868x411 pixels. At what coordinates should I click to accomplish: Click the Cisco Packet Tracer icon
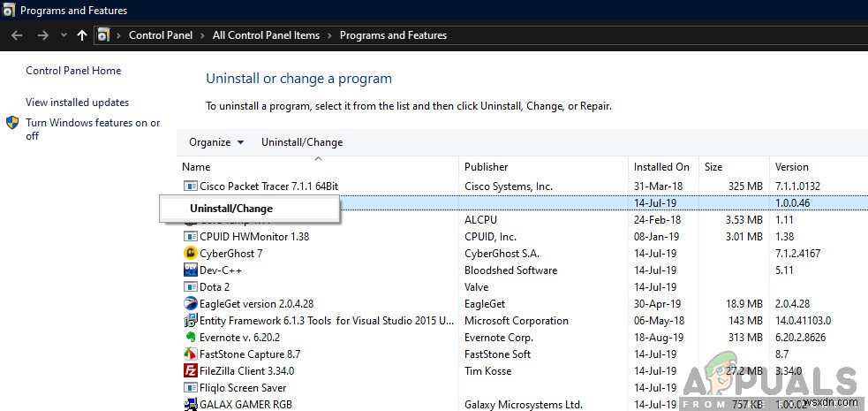point(190,186)
